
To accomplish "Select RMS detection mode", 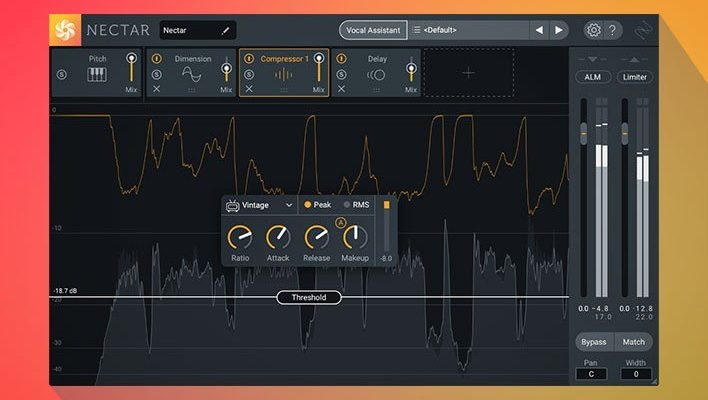I will click(x=355, y=205).
